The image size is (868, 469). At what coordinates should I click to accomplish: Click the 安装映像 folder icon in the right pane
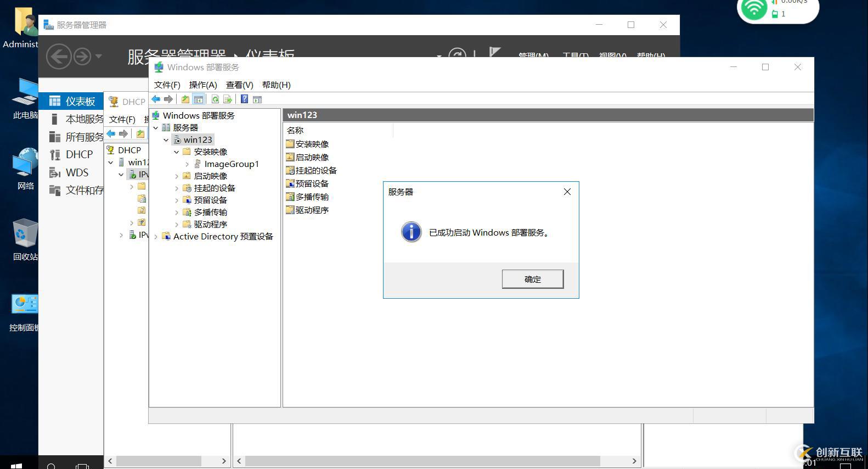[290, 144]
